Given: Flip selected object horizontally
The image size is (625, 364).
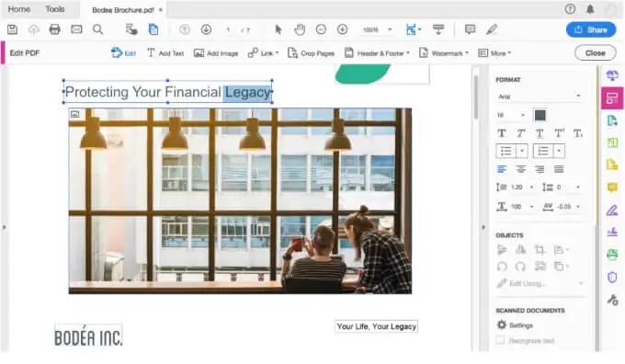Looking at the screenshot, I should (520, 250).
